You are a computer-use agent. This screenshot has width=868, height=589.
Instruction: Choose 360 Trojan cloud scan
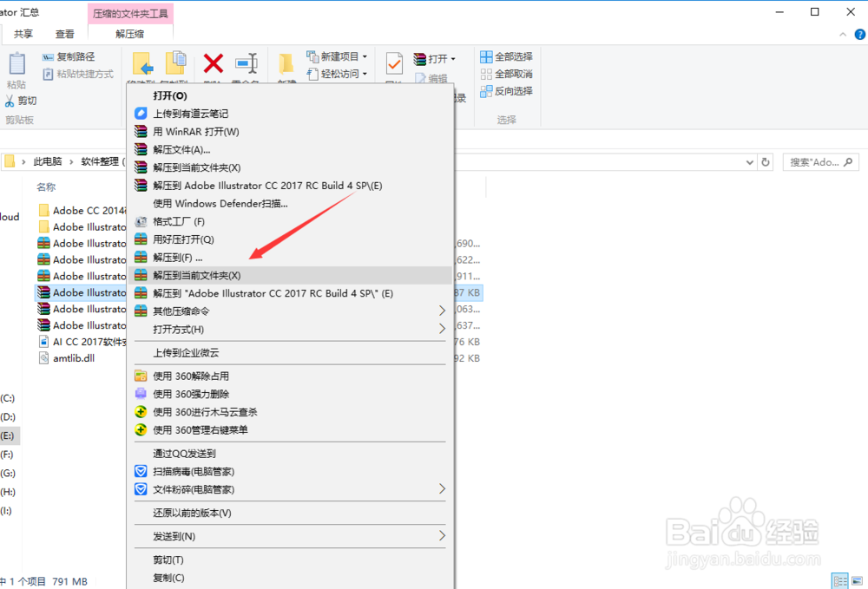pos(290,412)
